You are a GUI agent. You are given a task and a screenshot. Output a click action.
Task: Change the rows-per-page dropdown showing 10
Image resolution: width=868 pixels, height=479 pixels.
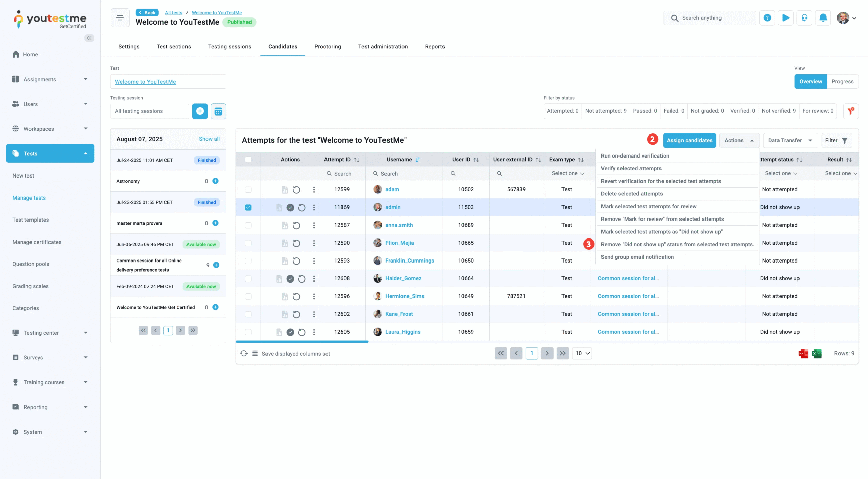(x=582, y=353)
